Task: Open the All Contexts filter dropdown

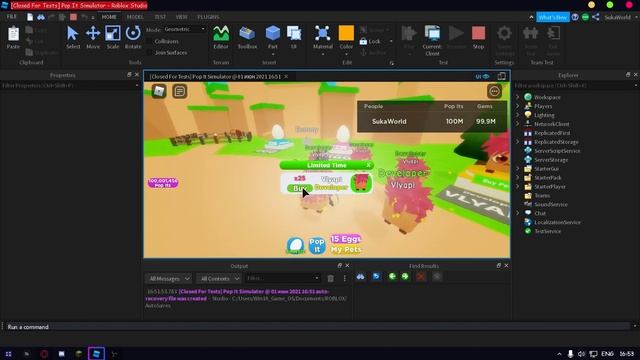Action: click(219, 278)
